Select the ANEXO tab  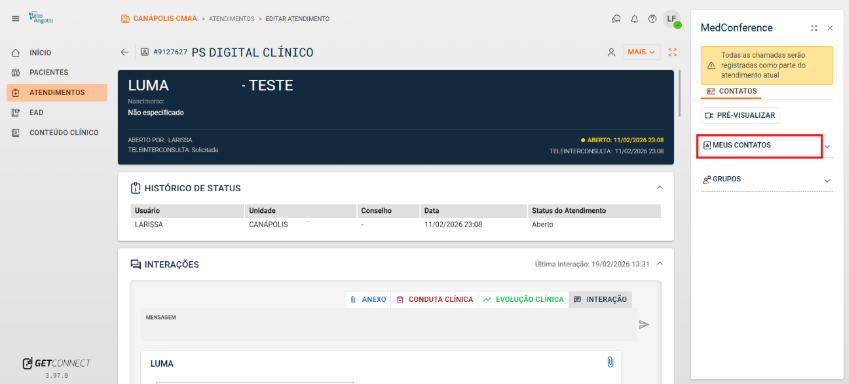coord(368,300)
